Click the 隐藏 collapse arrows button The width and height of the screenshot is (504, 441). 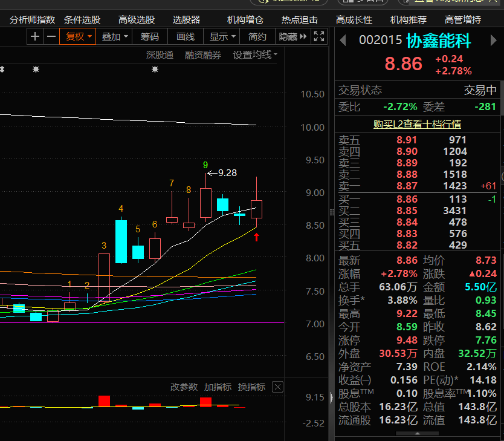[292, 37]
